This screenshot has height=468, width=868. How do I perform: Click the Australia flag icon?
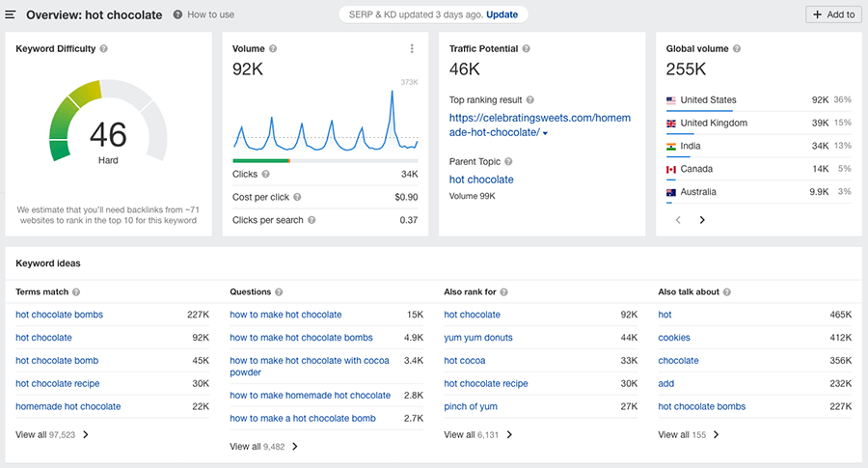coord(671,192)
